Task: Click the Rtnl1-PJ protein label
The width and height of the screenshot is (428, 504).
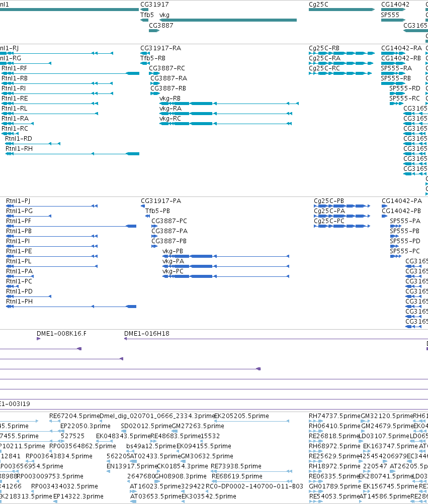Action: point(18,201)
